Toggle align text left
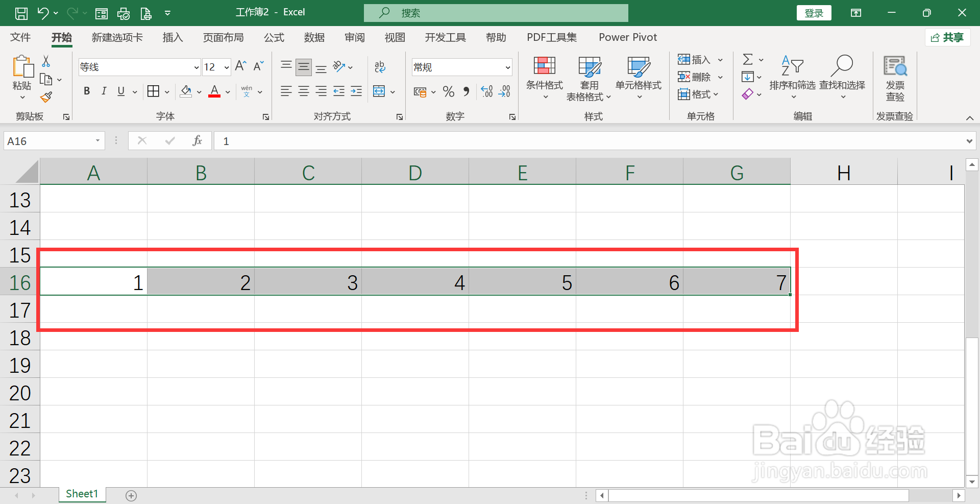This screenshot has width=980, height=504. (x=286, y=91)
